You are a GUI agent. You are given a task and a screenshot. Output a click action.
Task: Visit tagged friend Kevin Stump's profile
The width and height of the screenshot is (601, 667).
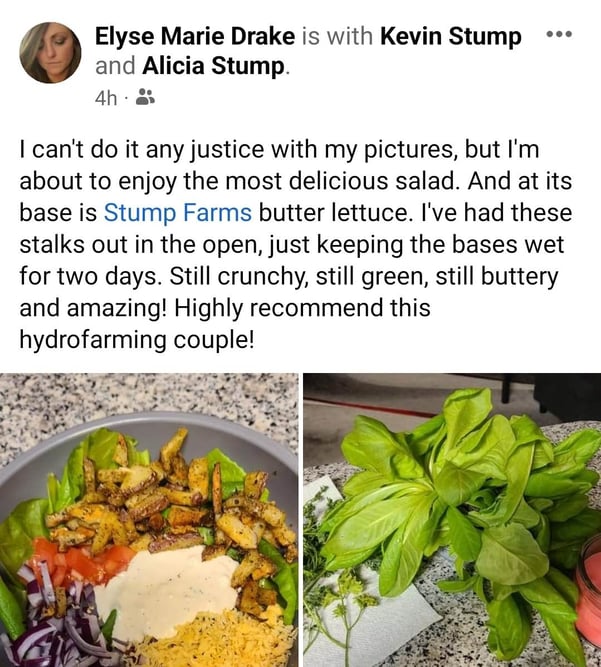451,36
